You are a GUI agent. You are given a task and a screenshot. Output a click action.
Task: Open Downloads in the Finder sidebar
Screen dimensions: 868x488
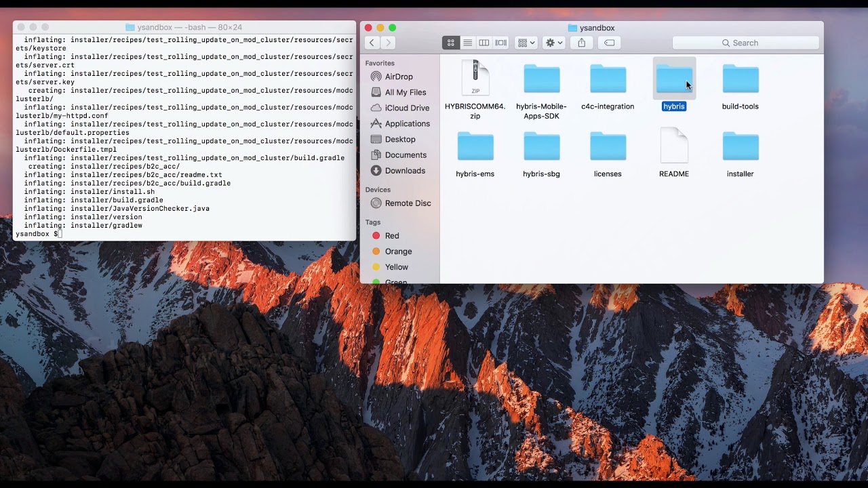(405, 170)
